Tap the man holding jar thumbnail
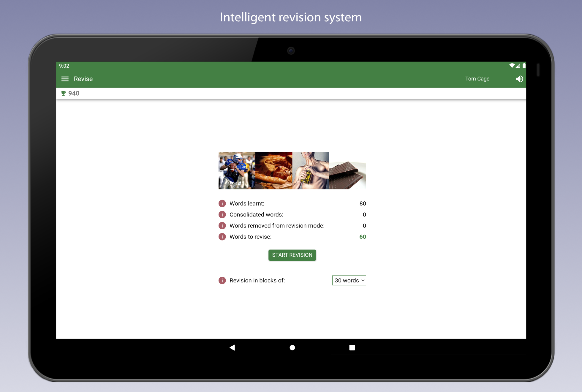The image size is (582, 392). point(311,171)
